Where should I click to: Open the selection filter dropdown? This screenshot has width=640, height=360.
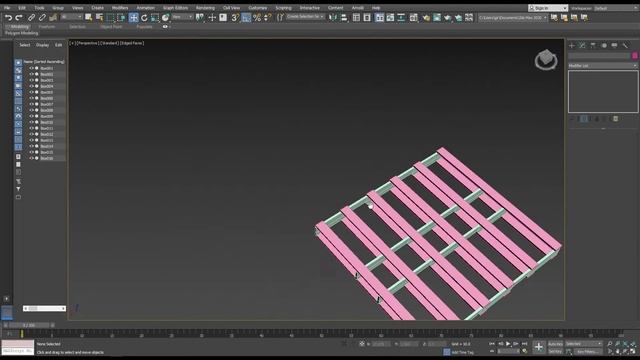(x=71, y=17)
